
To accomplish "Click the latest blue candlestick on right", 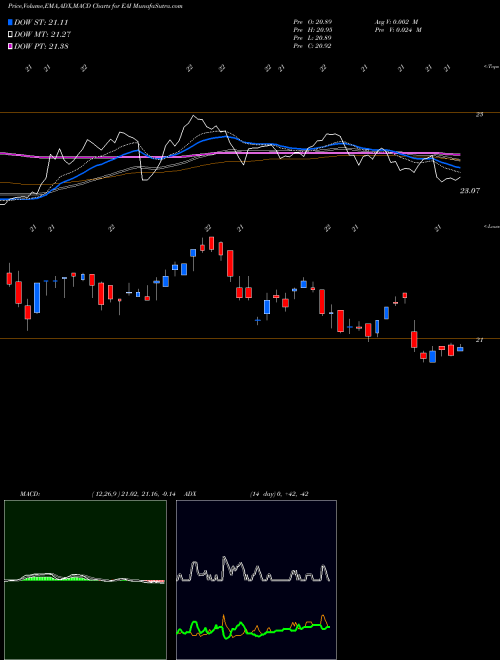I will coord(460,349).
